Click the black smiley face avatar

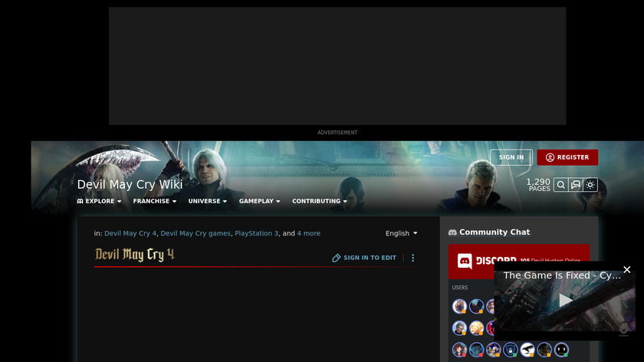561,350
